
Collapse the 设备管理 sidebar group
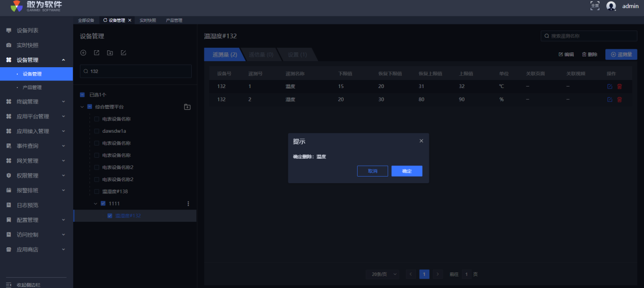[63, 60]
